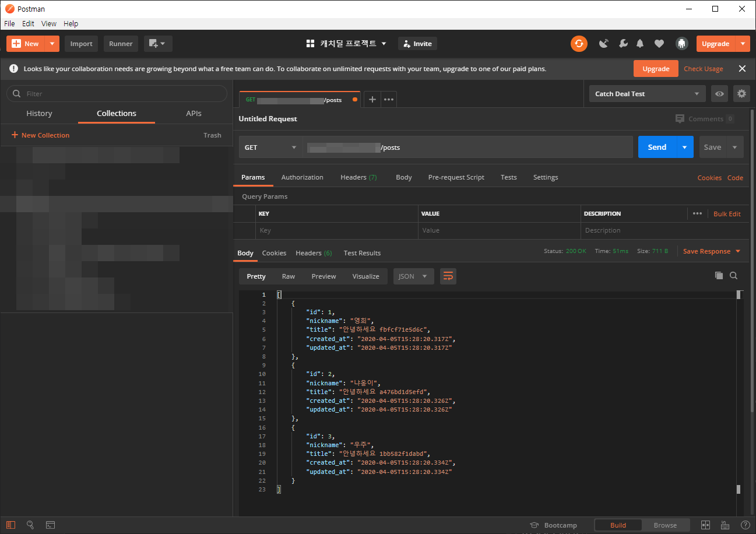Toggle line wrap in response viewer

tap(448, 276)
